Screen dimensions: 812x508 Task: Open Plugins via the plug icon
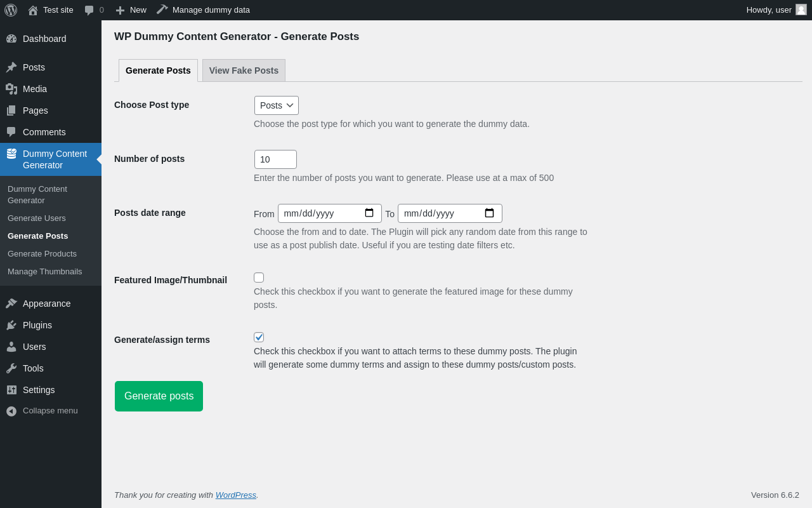coord(11,325)
